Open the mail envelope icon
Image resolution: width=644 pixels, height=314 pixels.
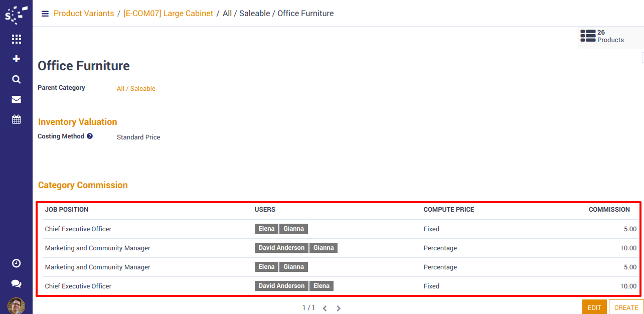click(x=16, y=99)
